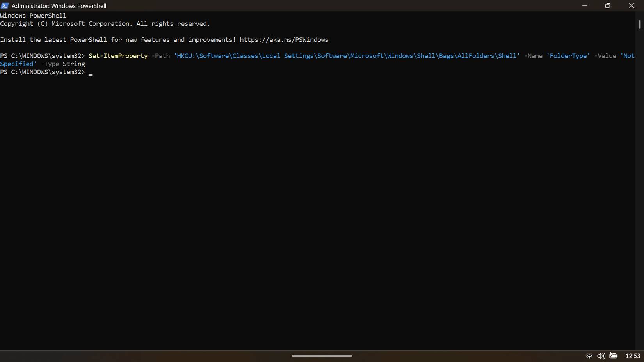Image resolution: width=644 pixels, height=362 pixels.
Task: Click the -Type String parameter text
Action: pyautogui.click(x=62, y=64)
